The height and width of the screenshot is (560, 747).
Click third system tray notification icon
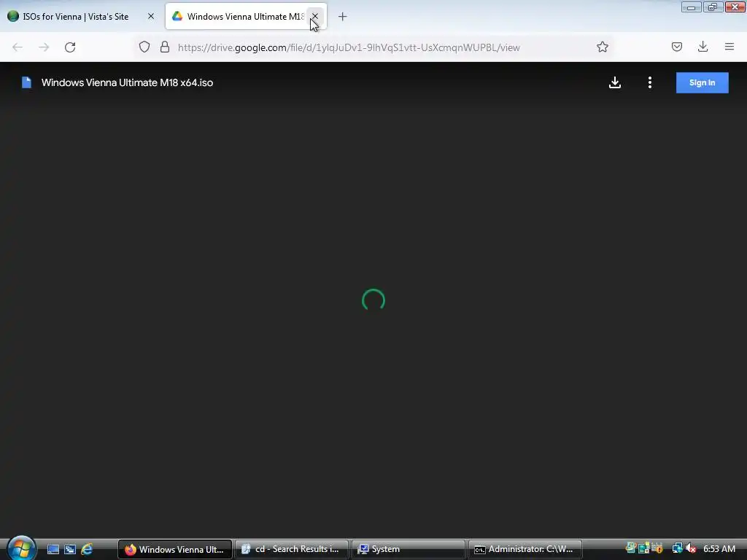(x=657, y=548)
